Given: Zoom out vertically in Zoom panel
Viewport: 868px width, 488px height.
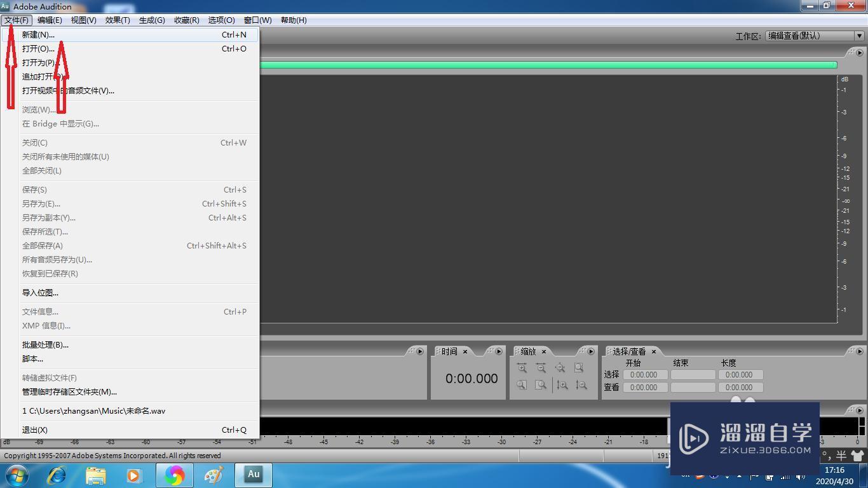Looking at the screenshot, I should pyautogui.click(x=581, y=385).
